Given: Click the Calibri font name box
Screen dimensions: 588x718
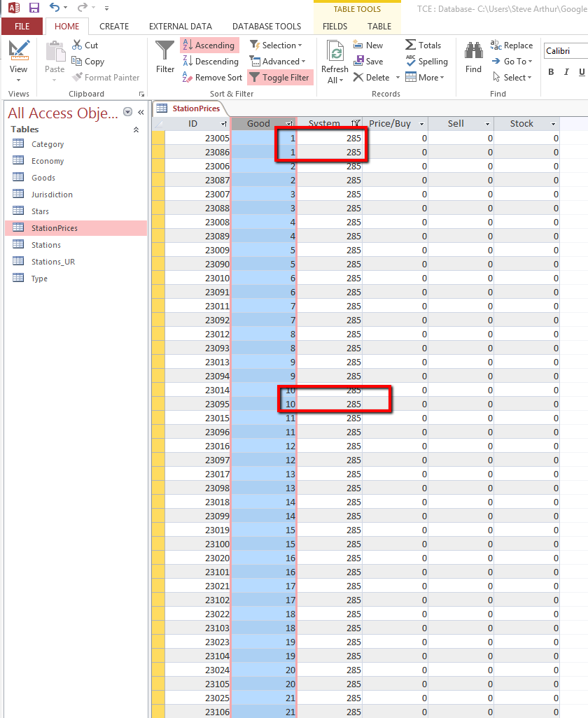Looking at the screenshot, I should coord(566,51).
